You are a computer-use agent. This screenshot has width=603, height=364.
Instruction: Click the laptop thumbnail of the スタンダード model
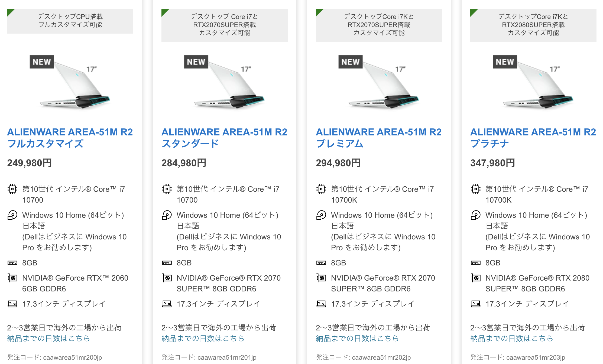tap(224, 82)
